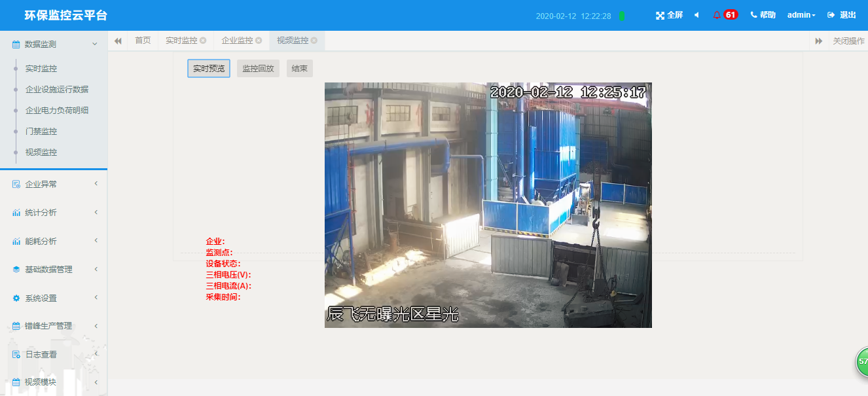Click the 帮助 phone help icon
The image size is (868, 396).
pyautogui.click(x=753, y=15)
